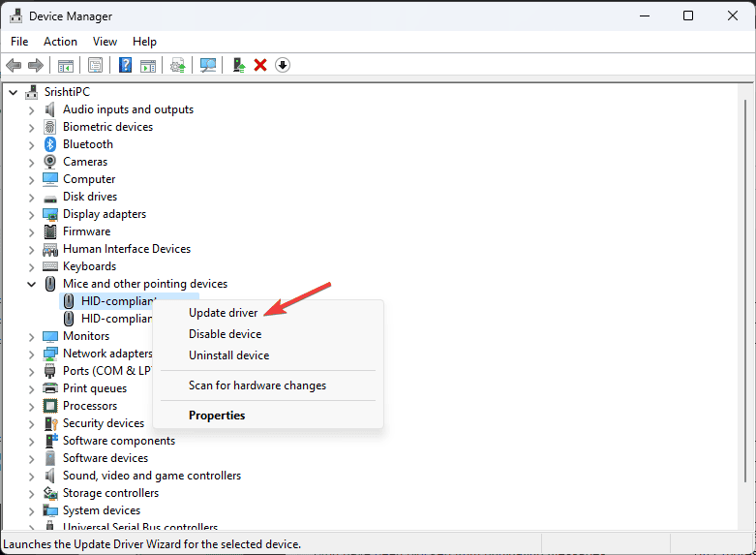The image size is (756, 555).
Task: Expand Audio inputs and outputs chevron
Action: click(x=31, y=110)
